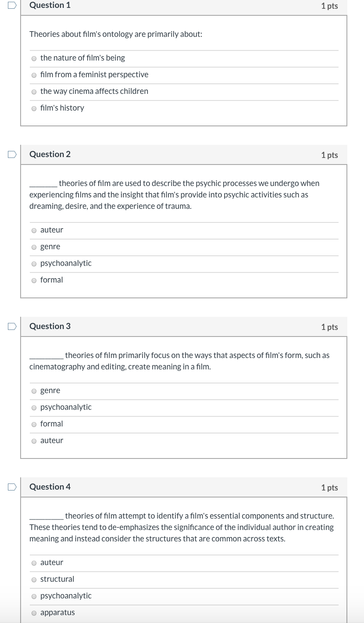The image size is (364, 623).
Task: Pick 'formal' answer for Question 3
Action: coord(34,424)
